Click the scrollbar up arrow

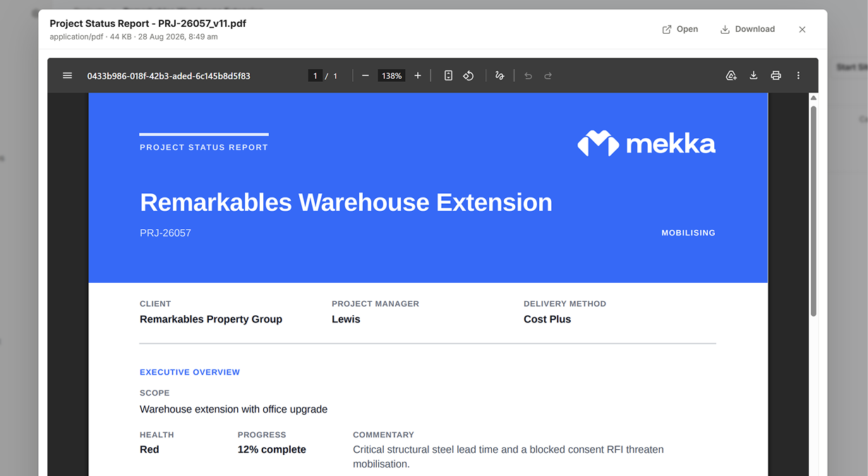(813, 98)
